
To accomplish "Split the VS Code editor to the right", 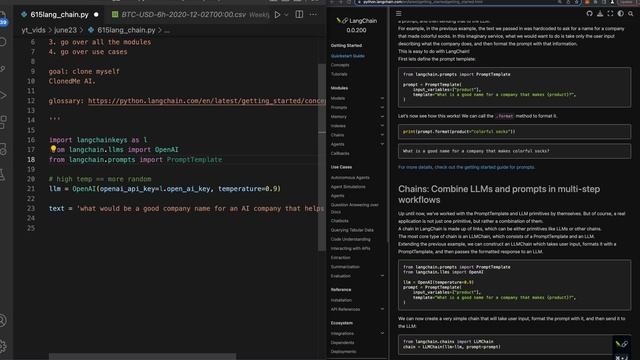I will (x=299, y=14).
